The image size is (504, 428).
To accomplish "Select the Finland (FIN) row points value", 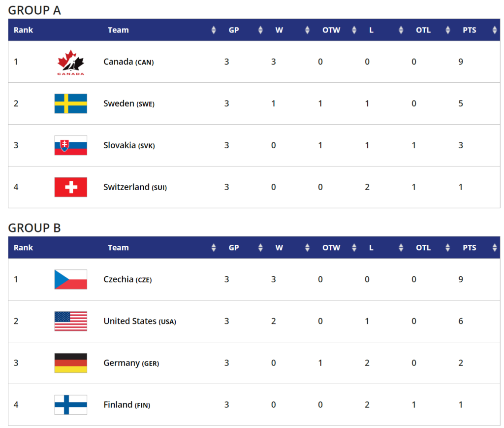I will pos(461,404).
